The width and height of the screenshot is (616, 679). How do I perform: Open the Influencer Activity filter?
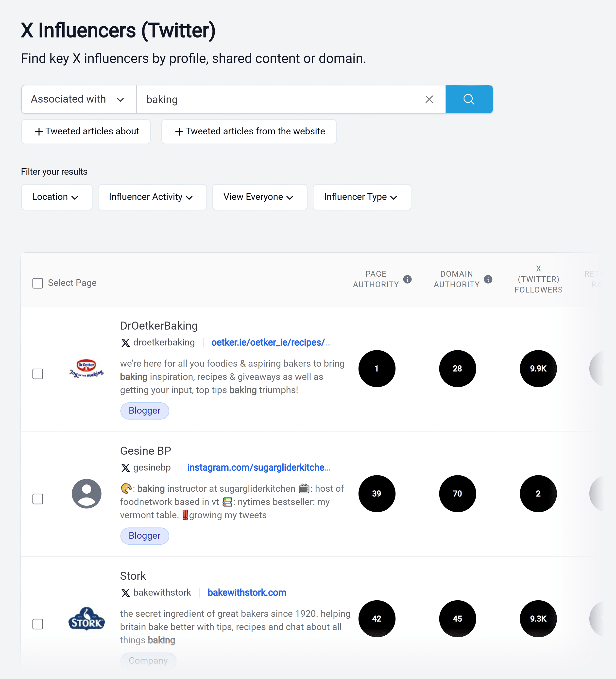(x=152, y=197)
